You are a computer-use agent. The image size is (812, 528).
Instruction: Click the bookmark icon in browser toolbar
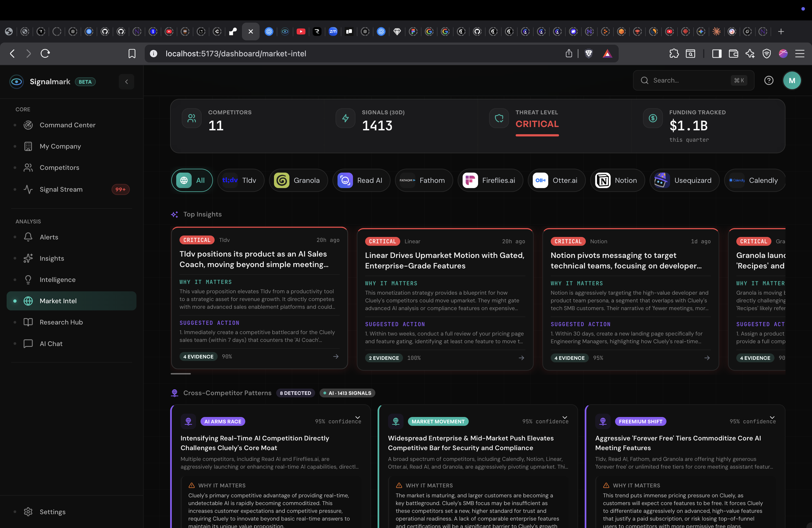click(132, 54)
